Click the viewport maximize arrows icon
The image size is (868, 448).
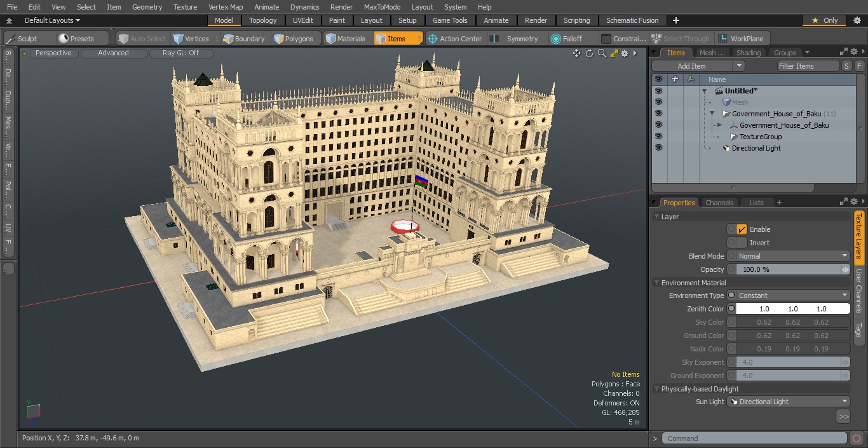click(x=614, y=53)
